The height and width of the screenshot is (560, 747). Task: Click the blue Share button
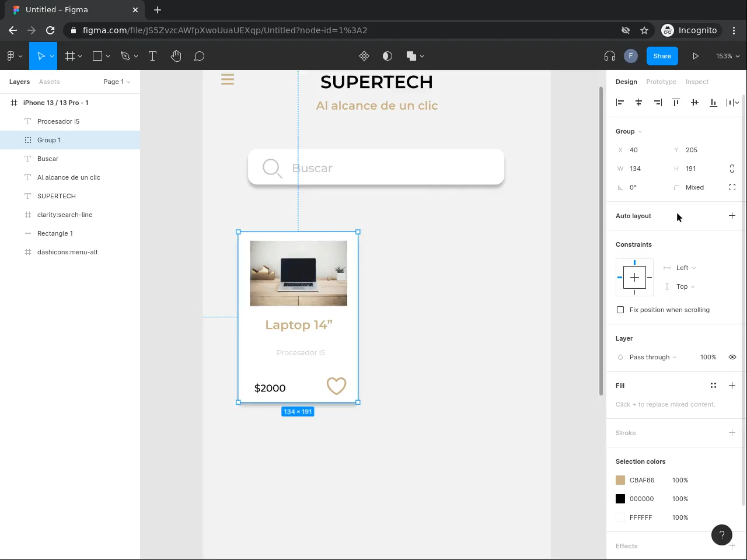click(662, 56)
